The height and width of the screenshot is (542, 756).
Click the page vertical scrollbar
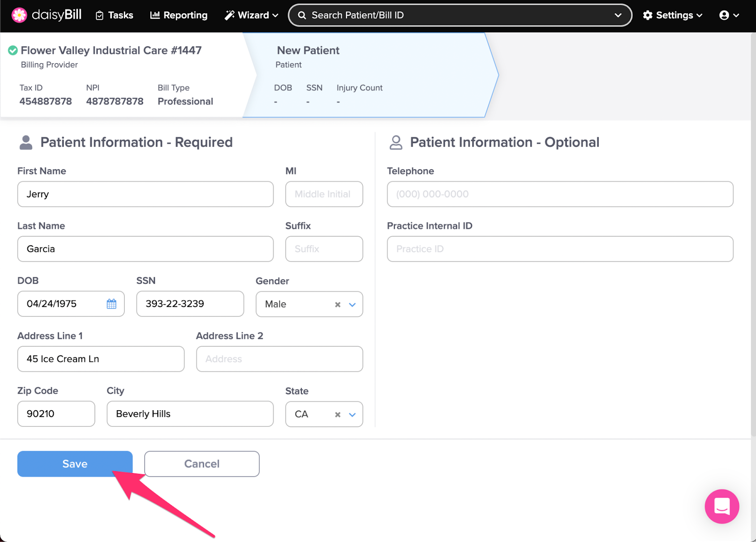[753, 234]
